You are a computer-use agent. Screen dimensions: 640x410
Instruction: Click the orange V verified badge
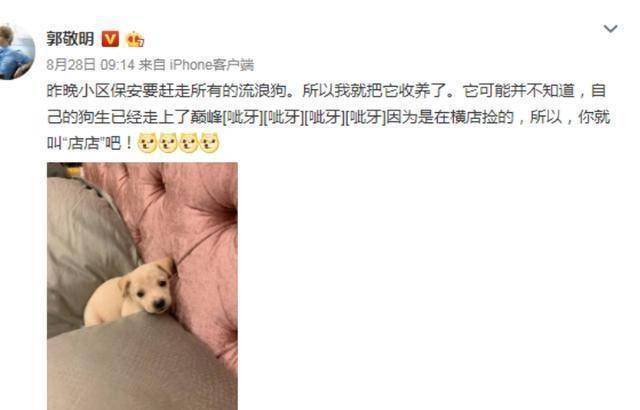point(110,39)
